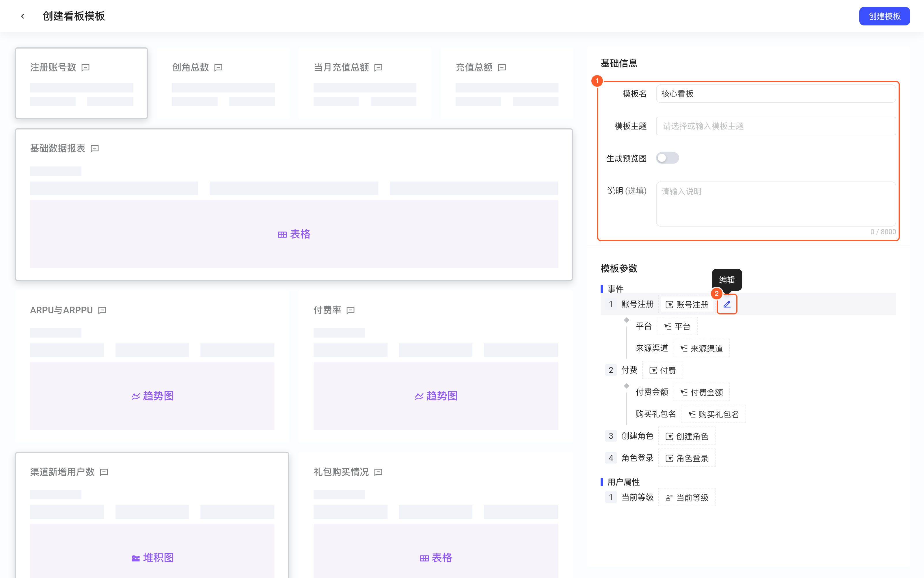Viewport: 924px width, 578px height.
Task: Go back using the left arrow icon
Action: 23,16
